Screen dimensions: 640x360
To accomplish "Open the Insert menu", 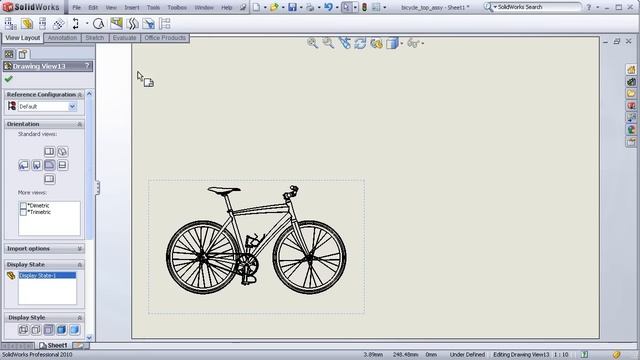I will click(x=131, y=7).
